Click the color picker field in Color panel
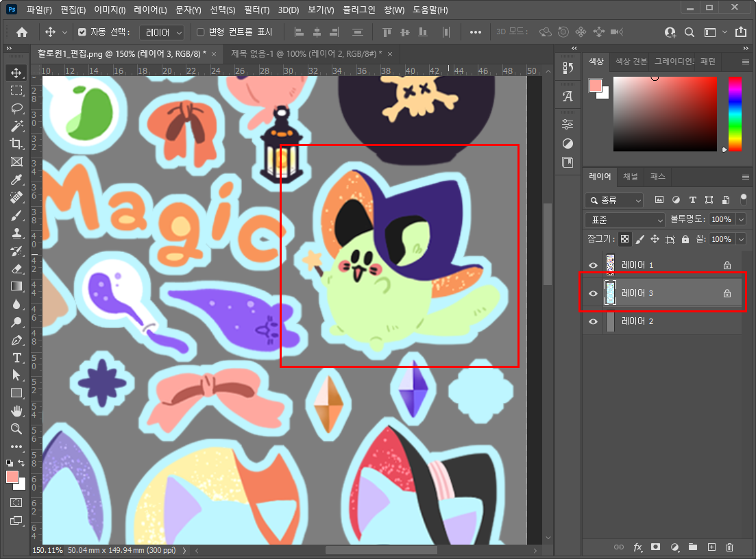 (x=665, y=114)
